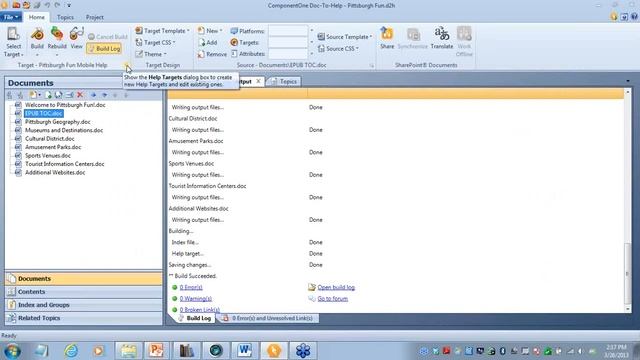Image resolution: width=640 pixels, height=360 pixels.
Task: Click the Open build log link
Action: click(x=336, y=287)
